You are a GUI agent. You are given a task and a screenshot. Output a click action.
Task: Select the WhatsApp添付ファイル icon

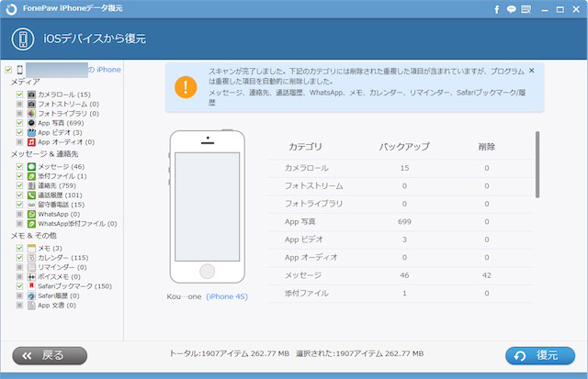[31, 224]
